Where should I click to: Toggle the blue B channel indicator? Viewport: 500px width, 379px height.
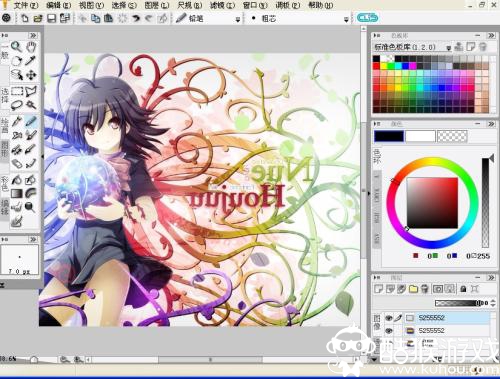[454, 256]
